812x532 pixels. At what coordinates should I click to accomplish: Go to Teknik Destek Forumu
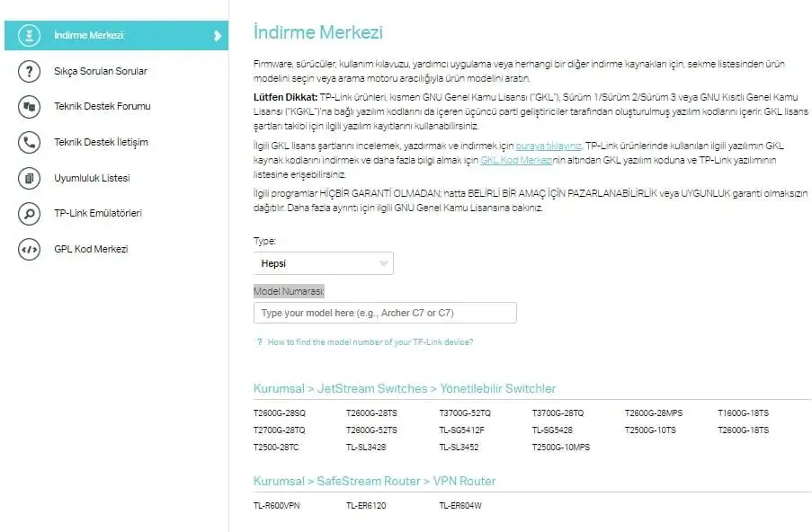pyautogui.click(x=102, y=106)
